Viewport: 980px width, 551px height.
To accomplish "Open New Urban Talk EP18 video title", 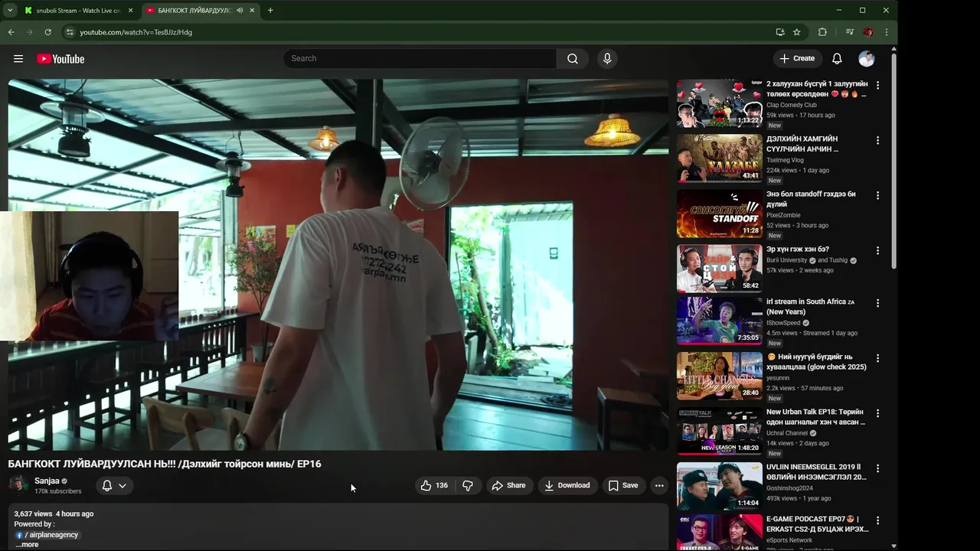I will (816, 417).
